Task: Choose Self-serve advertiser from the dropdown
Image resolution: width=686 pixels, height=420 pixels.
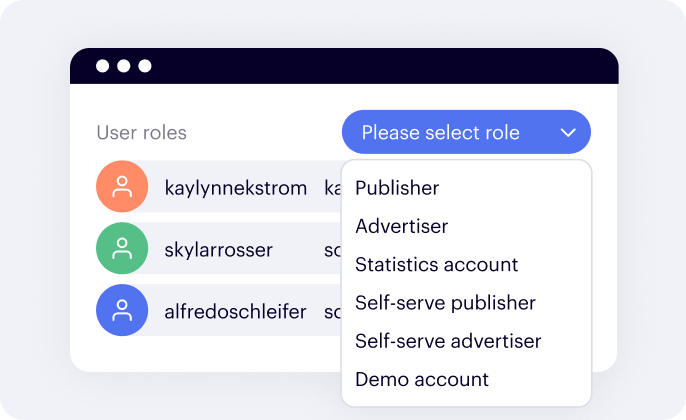Action: tap(448, 341)
